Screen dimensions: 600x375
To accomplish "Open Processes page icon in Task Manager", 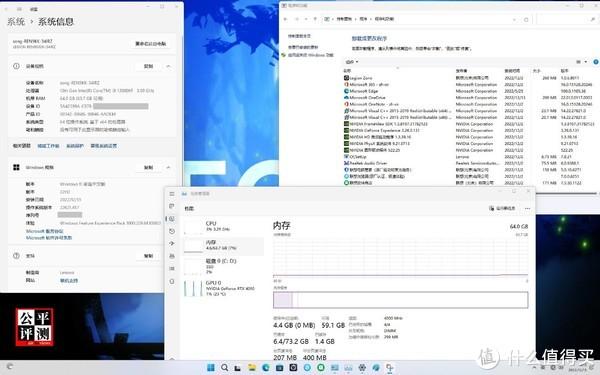I will coord(172,206).
